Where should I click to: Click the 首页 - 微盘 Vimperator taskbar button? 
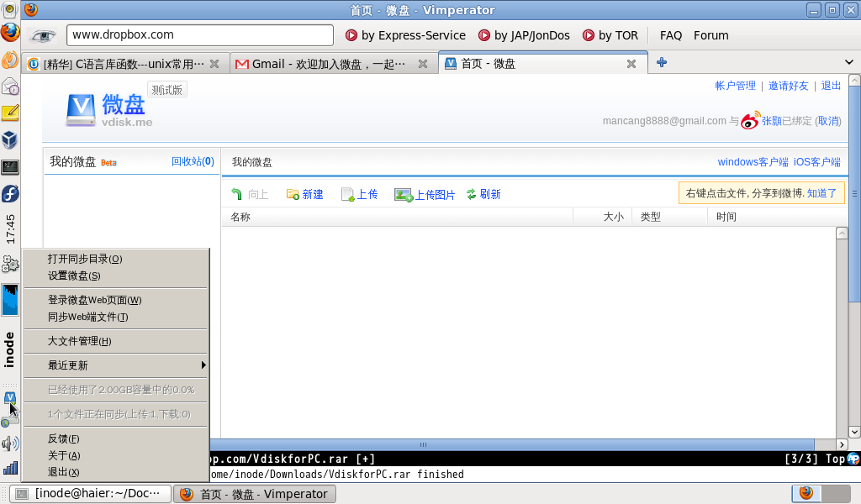(255, 494)
